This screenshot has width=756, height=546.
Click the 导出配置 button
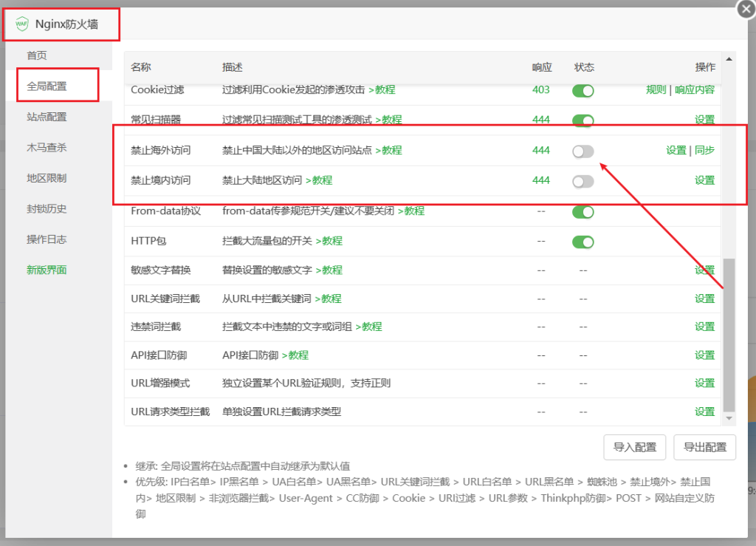(x=704, y=447)
